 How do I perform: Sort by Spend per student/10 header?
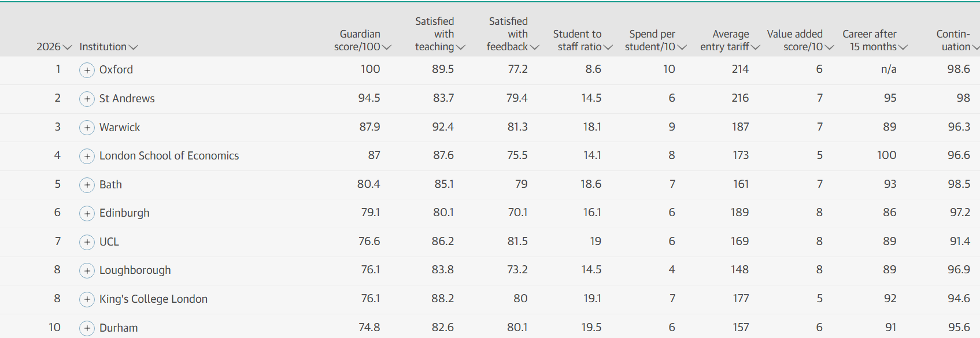(656, 40)
